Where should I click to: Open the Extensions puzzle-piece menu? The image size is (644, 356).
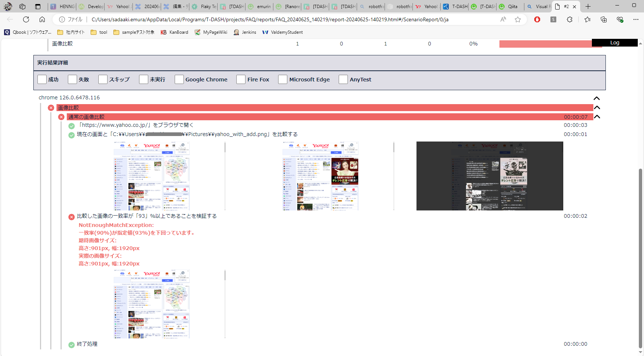[570, 19]
